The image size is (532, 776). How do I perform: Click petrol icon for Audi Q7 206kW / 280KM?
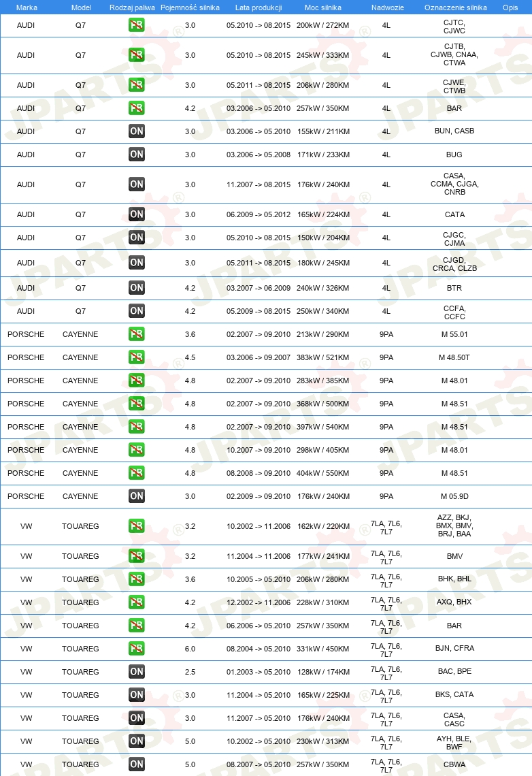[x=137, y=85]
